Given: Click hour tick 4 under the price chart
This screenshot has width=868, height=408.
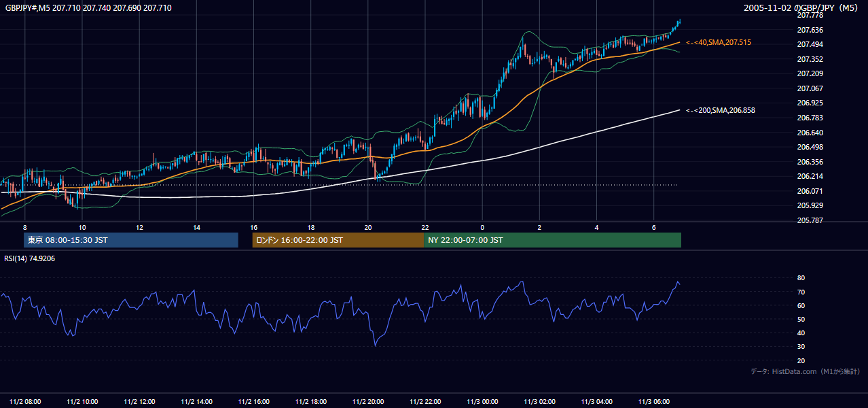Looking at the screenshot, I should click(596, 227).
